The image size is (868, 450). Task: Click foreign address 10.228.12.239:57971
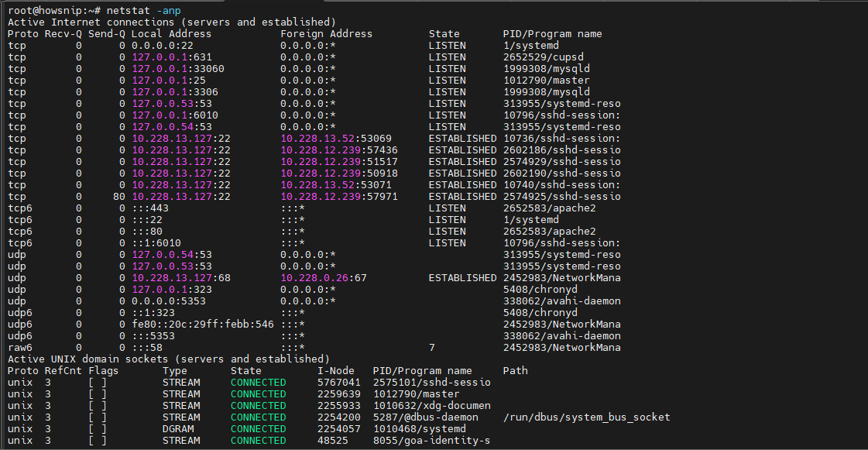coord(339,197)
